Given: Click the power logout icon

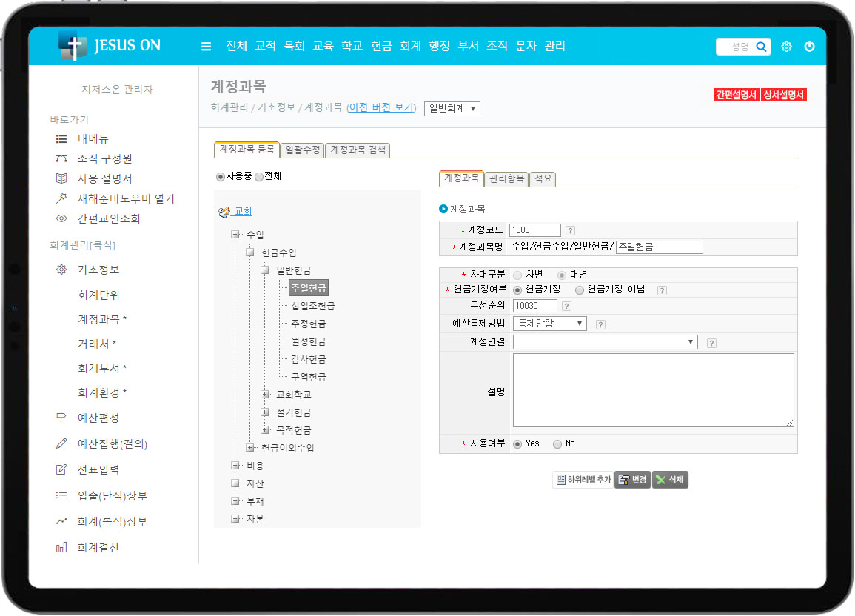Looking at the screenshot, I should click(809, 47).
